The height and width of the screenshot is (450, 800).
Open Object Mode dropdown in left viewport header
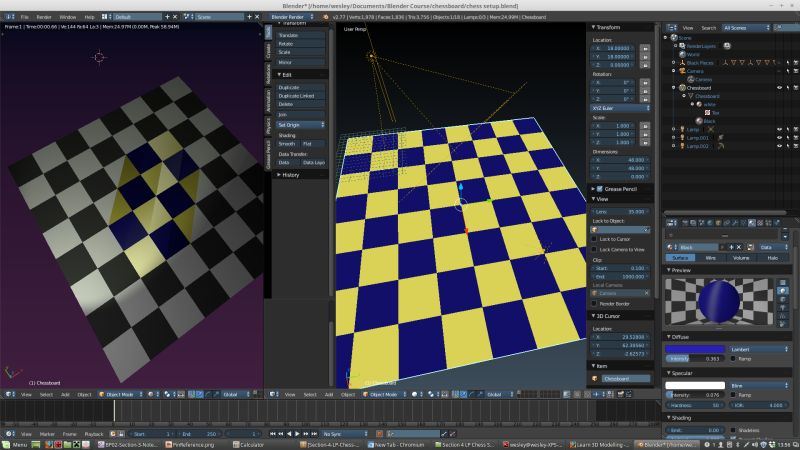[120, 394]
